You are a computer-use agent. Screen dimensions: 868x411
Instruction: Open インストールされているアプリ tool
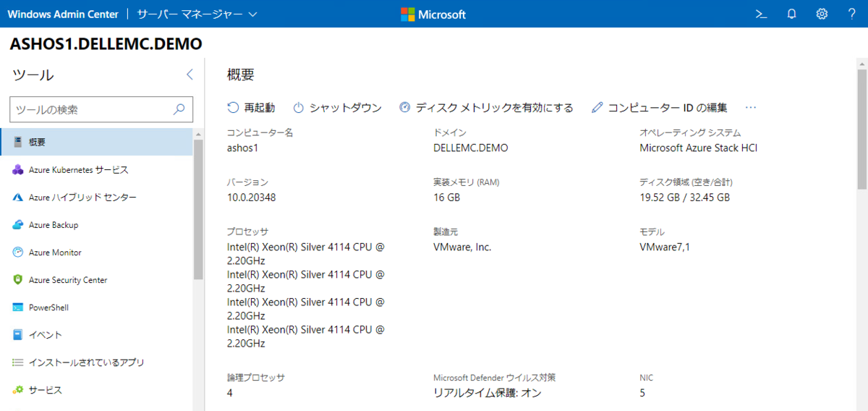tap(96, 362)
